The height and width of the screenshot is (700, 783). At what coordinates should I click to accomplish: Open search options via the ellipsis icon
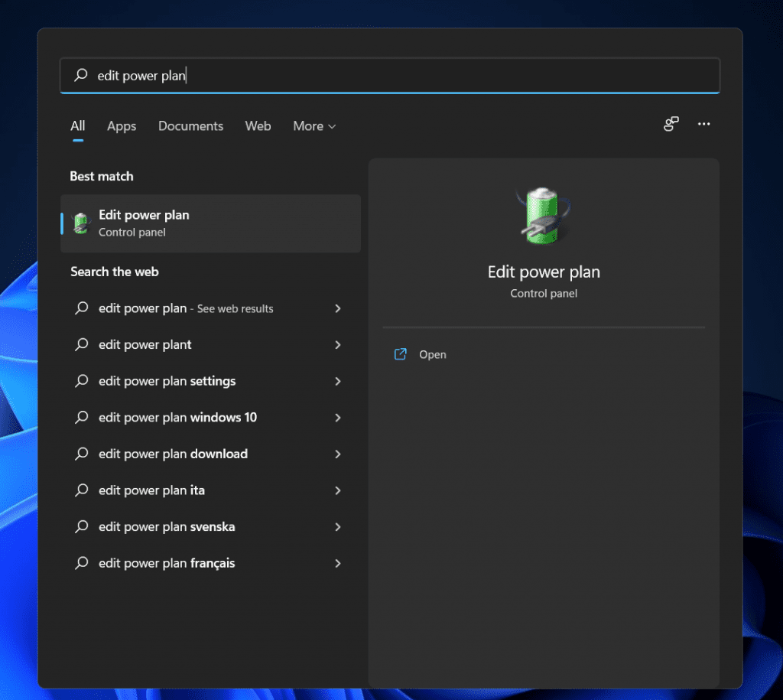pos(703,124)
